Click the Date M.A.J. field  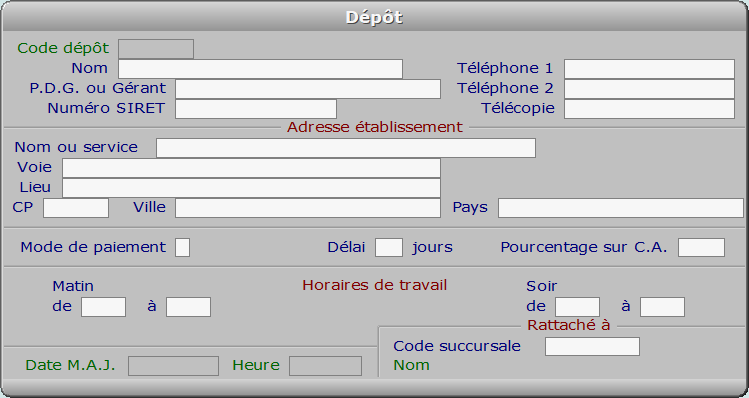(x=173, y=366)
